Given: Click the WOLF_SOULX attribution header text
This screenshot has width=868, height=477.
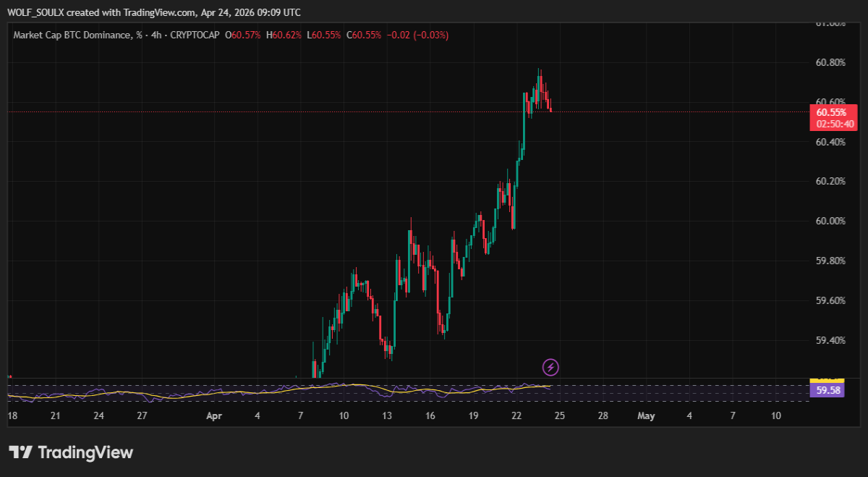Looking at the screenshot, I should pyautogui.click(x=154, y=12).
